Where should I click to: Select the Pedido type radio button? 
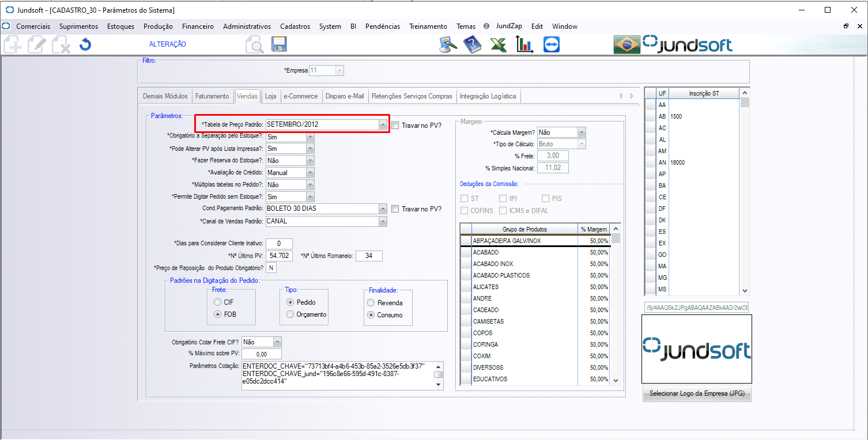[x=290, y=302]
